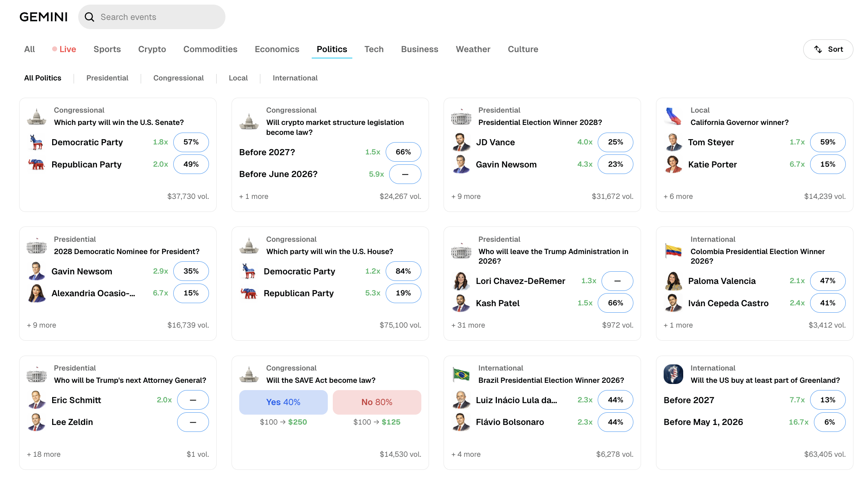Open the Sports category
The height and width of the screenshot is (479, 868).
coord(107,49)
